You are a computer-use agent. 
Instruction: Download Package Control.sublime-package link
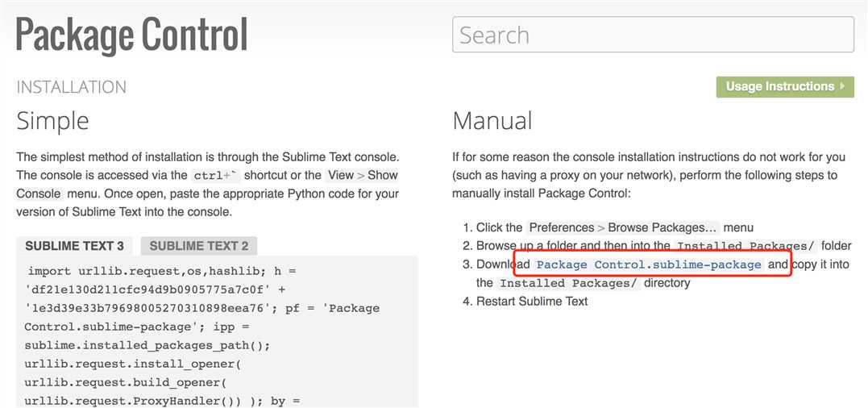[650, 264]
